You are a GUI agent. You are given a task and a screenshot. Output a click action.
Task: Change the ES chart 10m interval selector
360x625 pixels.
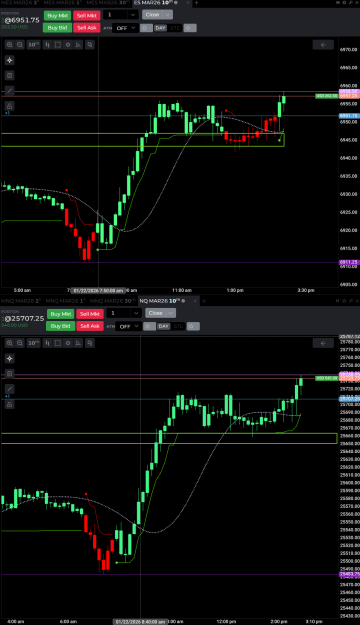click(x=34, y=45)
